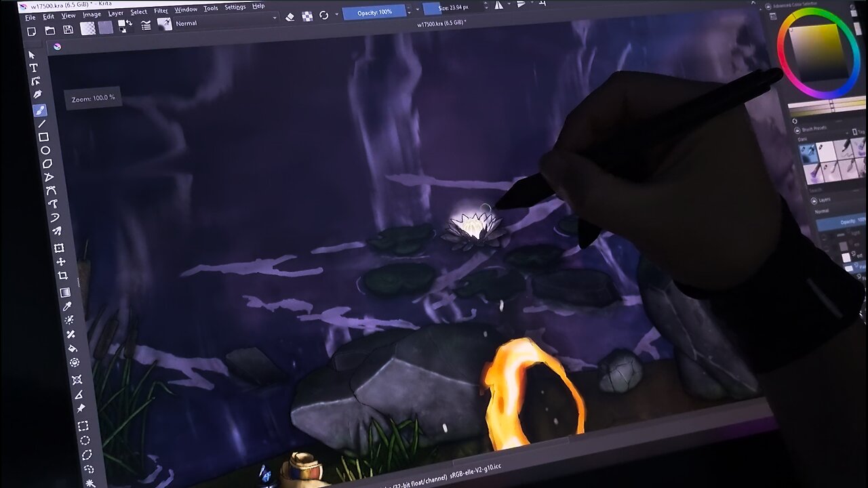The width and height of the screenshot is (868, 488).
Task: Open the Tools menu
Action: tap(211, 8)
